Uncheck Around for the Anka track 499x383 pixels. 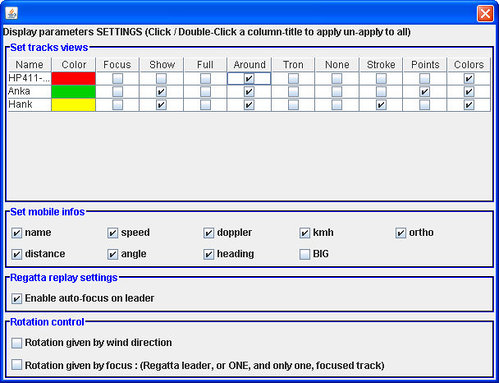coord(249,92)
